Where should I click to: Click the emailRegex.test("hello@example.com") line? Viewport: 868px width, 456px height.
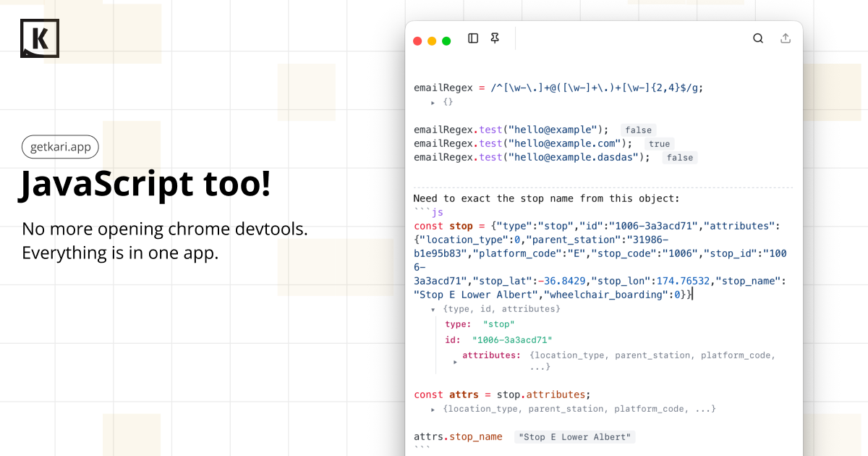523,143
